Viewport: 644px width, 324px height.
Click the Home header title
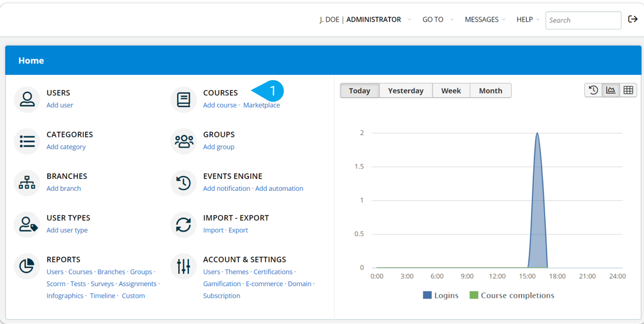(31, 61)
